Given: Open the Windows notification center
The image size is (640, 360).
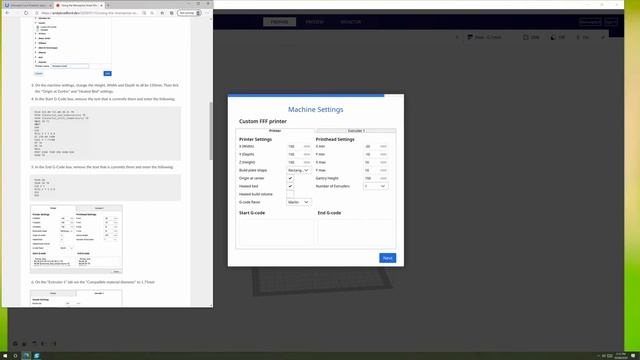Looking at the screenshot, I should point(634,356).
